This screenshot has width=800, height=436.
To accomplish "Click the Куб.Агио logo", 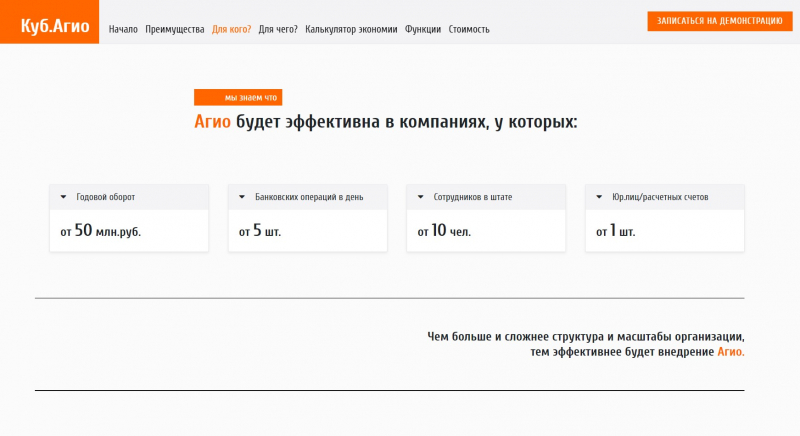I will pyautogui.click(x=49, y=22).
